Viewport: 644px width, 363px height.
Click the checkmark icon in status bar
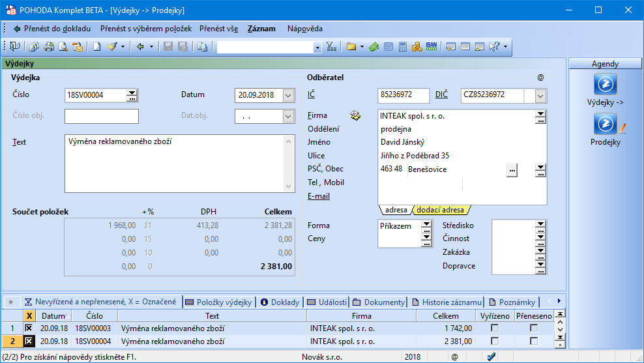[x=491, y=356]
